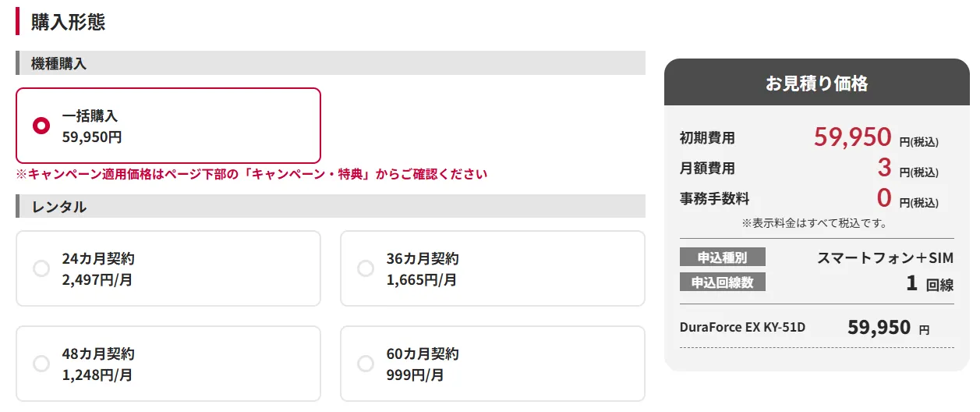The image size is (980, 412).
Task: Select the 一括購入 radio button
Action: (41, 126)
